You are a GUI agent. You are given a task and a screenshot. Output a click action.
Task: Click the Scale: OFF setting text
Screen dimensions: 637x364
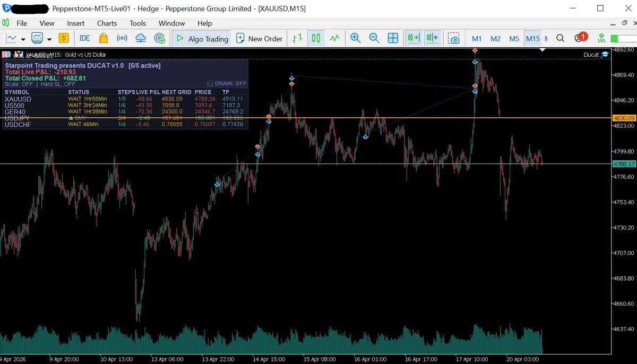[x=19, y=84]
